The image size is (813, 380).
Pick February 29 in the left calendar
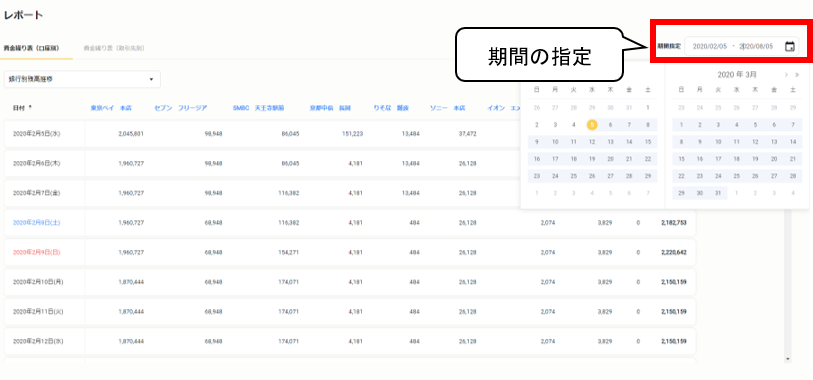(x=648, y=176)
